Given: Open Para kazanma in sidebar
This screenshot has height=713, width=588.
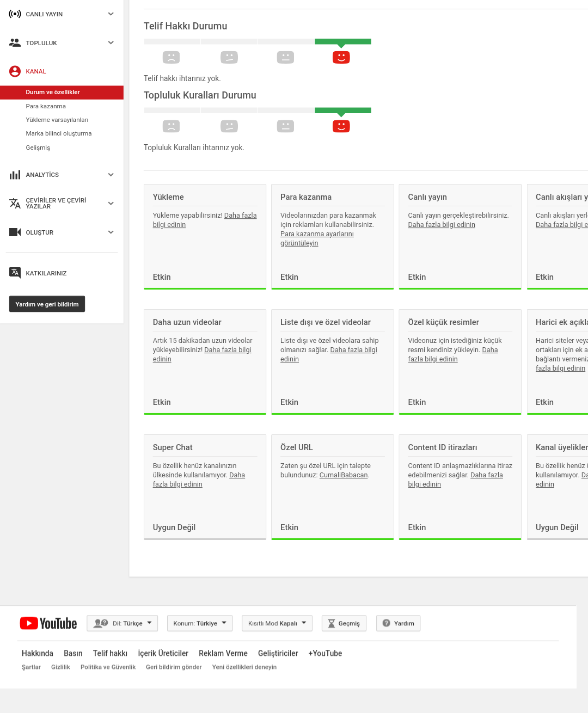Looking at the screenshot, I should pyautogui.click(x=46, y=106).
